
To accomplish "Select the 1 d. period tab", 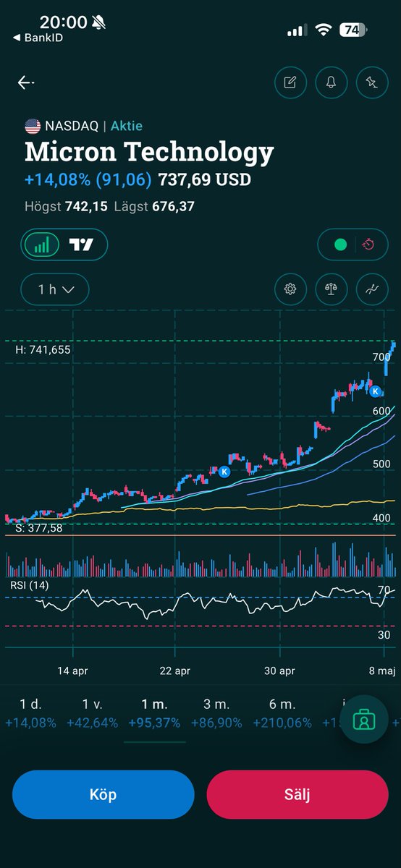I will click(x=30, y=712).
